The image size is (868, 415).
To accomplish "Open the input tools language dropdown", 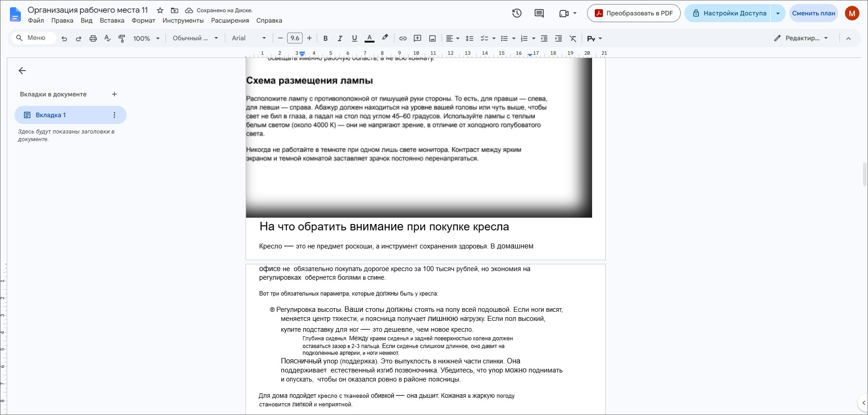I will (594, 38).
